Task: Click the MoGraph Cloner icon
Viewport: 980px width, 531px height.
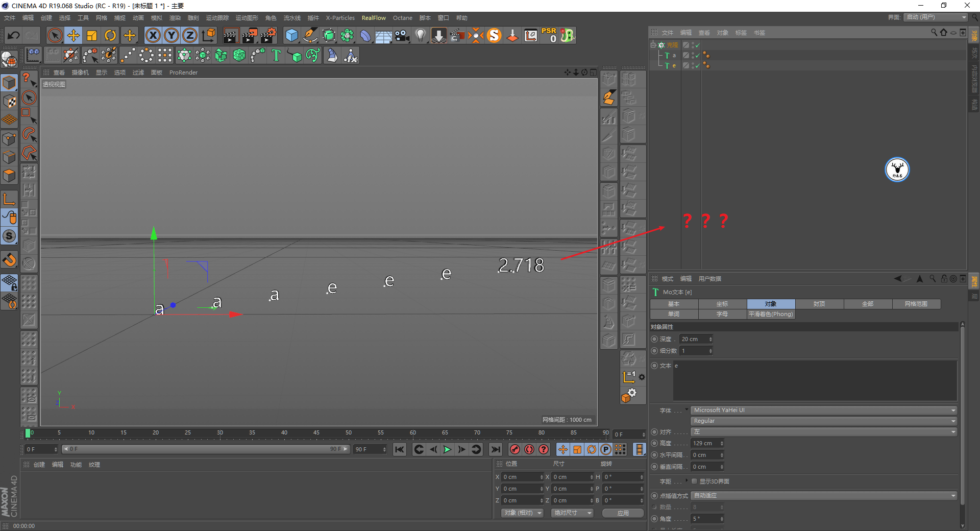Action: click(184, 55)
